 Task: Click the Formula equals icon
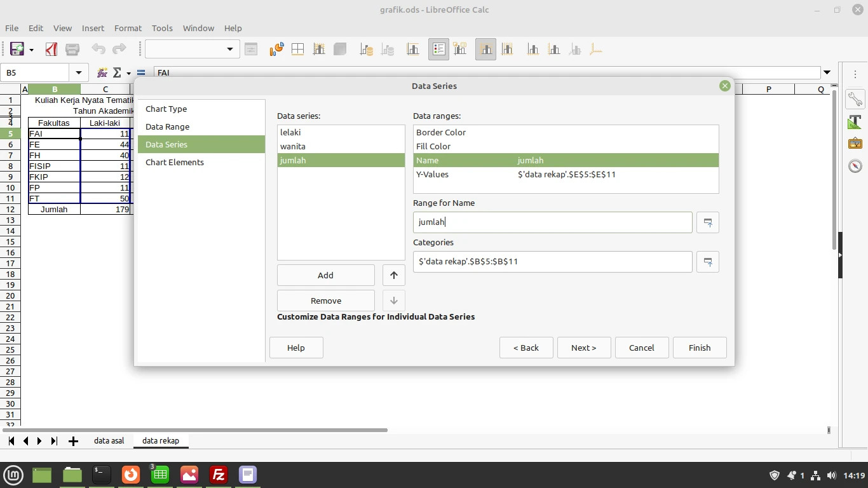[141, 73]
